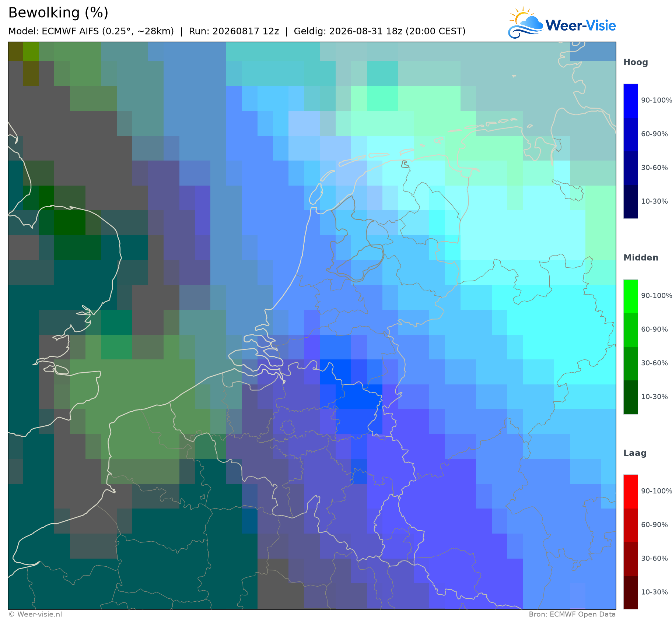The height and width of the screenshot is (619, 672).
Task: Select the Laag 60-90% red swatch
Action: coord(630,525)
